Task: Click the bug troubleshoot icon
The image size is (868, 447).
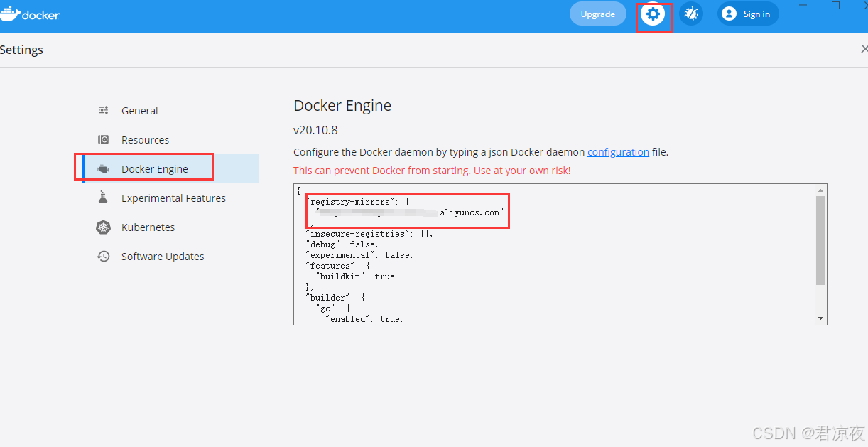Action: pyautogui.click(x=691, y=14)
